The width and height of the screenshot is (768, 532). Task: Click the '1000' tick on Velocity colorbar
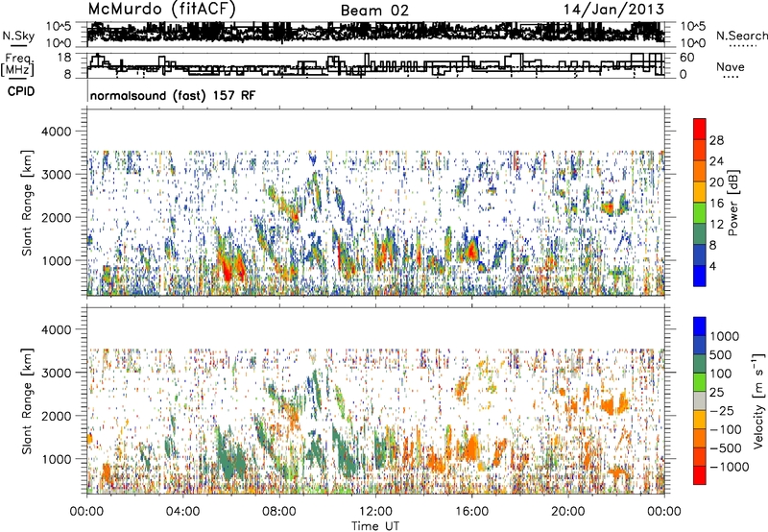(725, 336)
